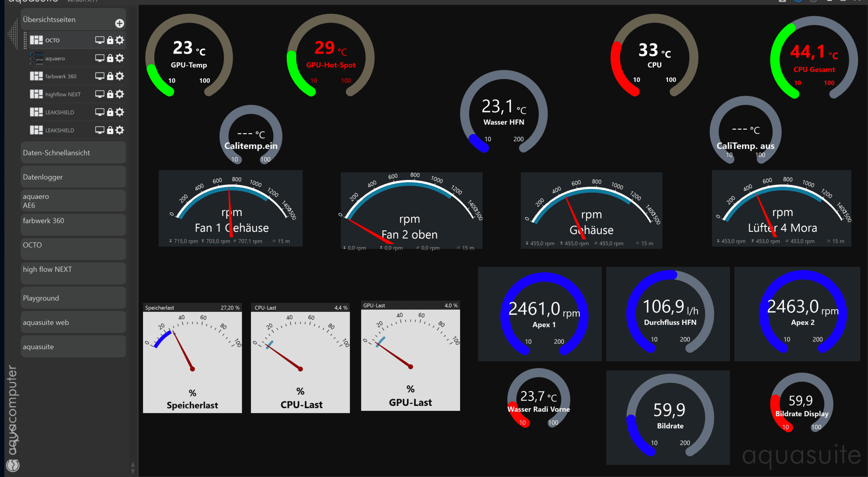The height and width of the screenshot is (477, 868).
Task: Click the farbwerk 360 page layout icon
Action: (36, 76)
